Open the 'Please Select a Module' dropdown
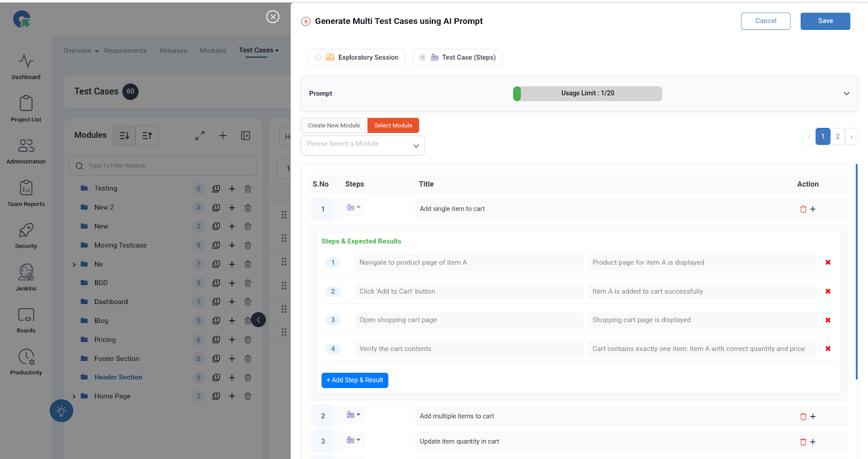Screen dimensions: 868x459 click(x=362, y=145)
